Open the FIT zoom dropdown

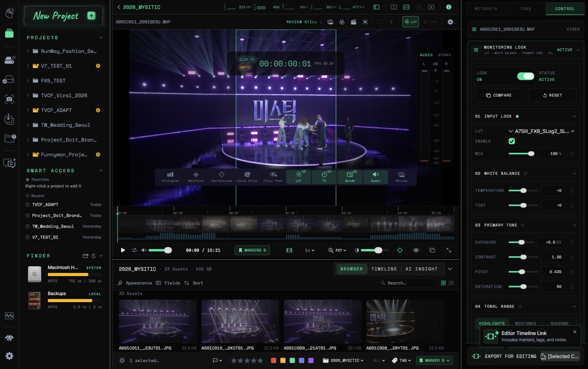337,250
